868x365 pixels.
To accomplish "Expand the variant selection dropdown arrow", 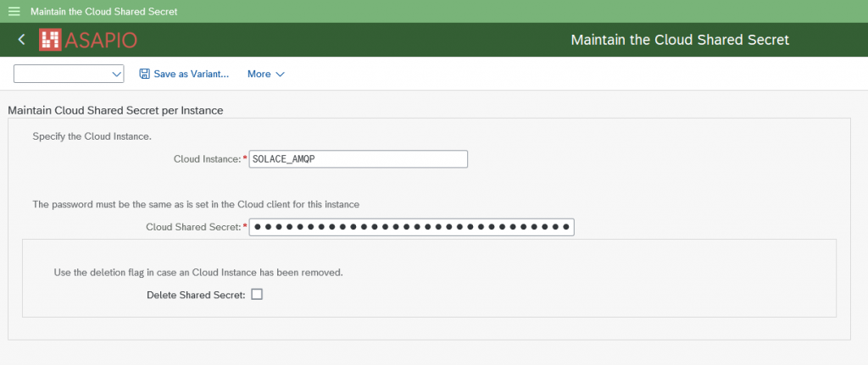I will pos(117,75).
